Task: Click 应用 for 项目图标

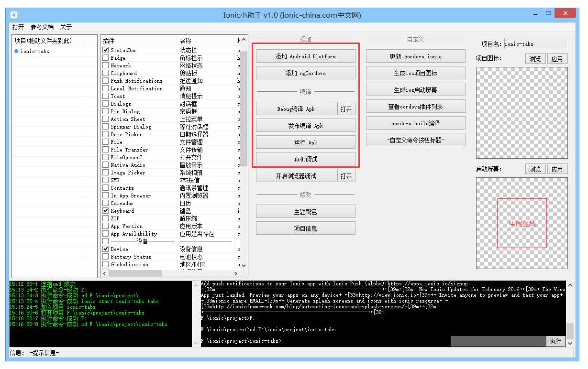Action: (x=557, y=59)
